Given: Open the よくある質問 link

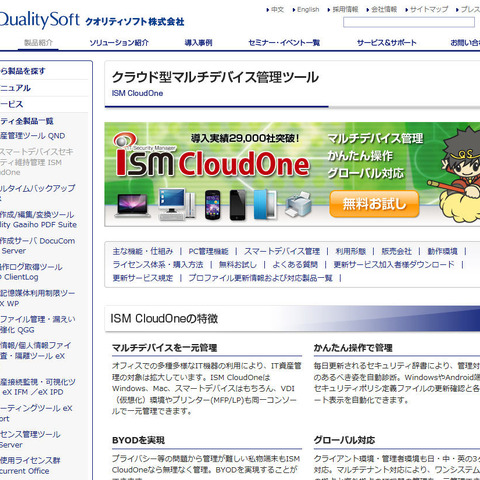Looking at the screenshot, I should (x=295, y=264).
